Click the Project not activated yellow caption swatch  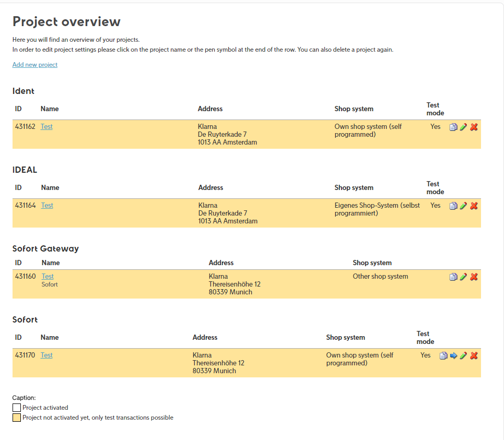(17, 418)
